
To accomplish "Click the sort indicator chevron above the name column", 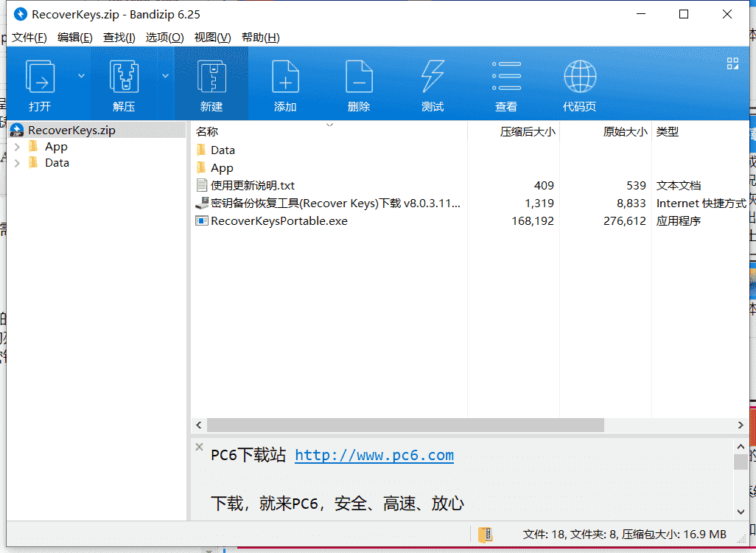I will click(x=330, y=125).
